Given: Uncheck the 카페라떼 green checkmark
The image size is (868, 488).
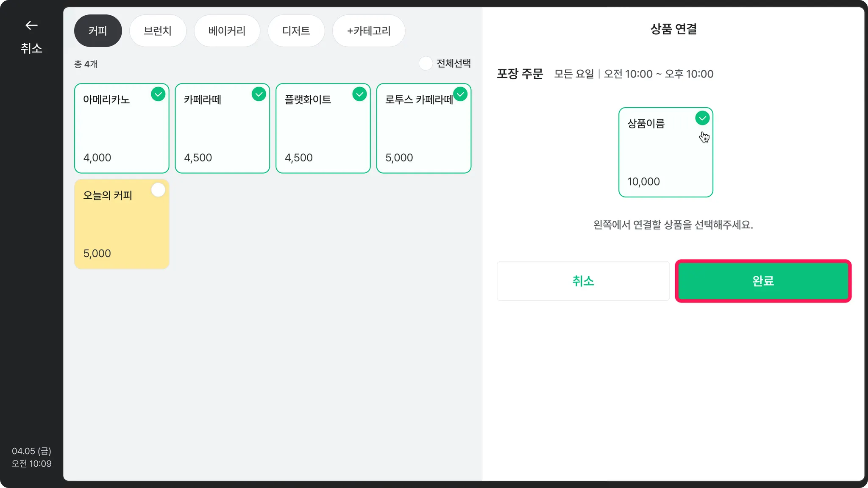Looking at the screenshot, I should [259, 94].
